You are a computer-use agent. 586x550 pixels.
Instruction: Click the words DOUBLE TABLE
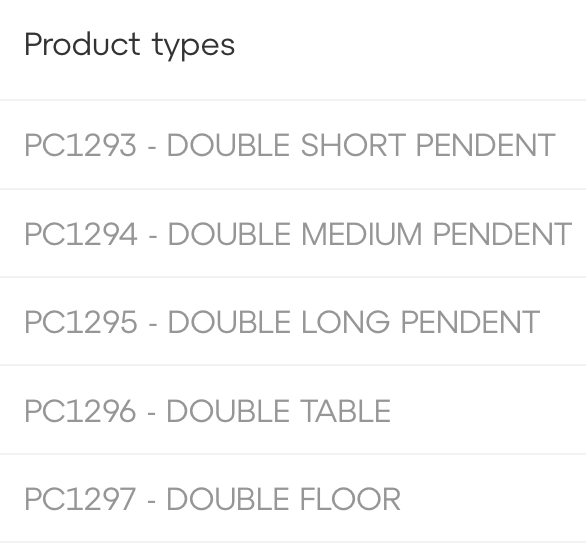[x=279, y=411]
